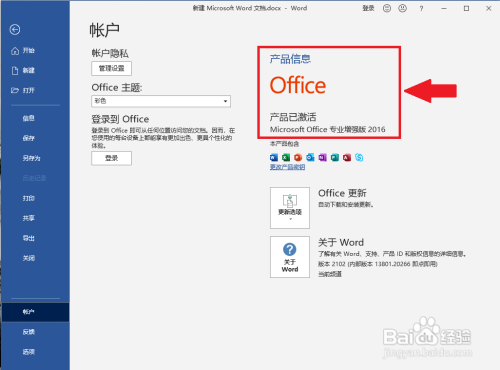The image size is (500, 370).
Task: Click the 登录 button under 登录到 Office
Action: coord(111,158)
